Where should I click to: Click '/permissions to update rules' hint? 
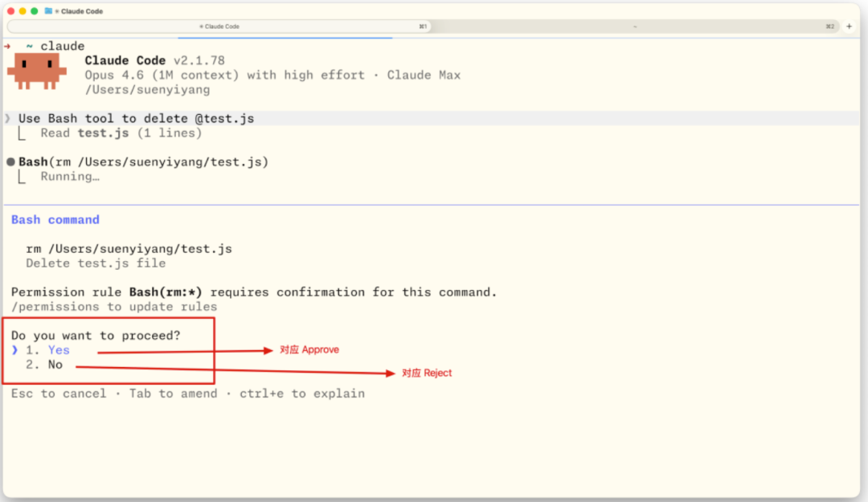tap(114, 307)
